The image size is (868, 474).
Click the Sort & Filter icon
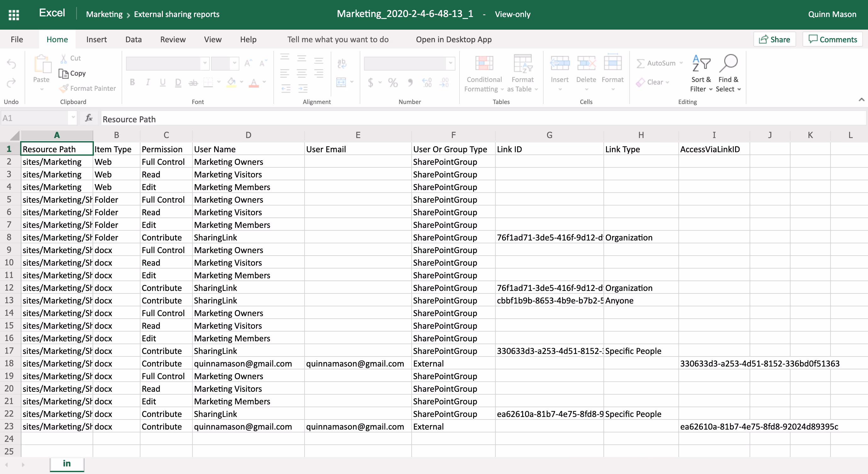tap(701, 63)
